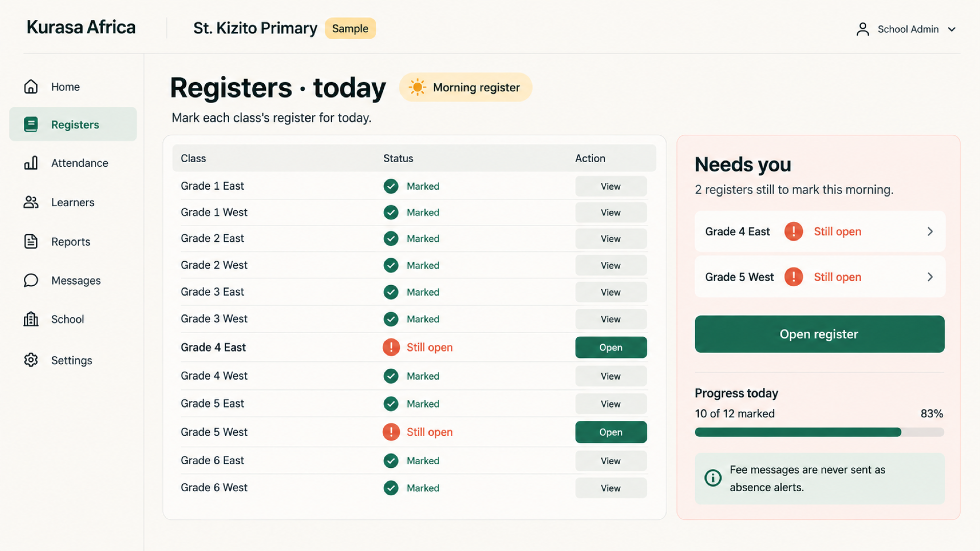Select Registers in the sidebar
Viewport: 980px width, 551px height.
[73, 124]
